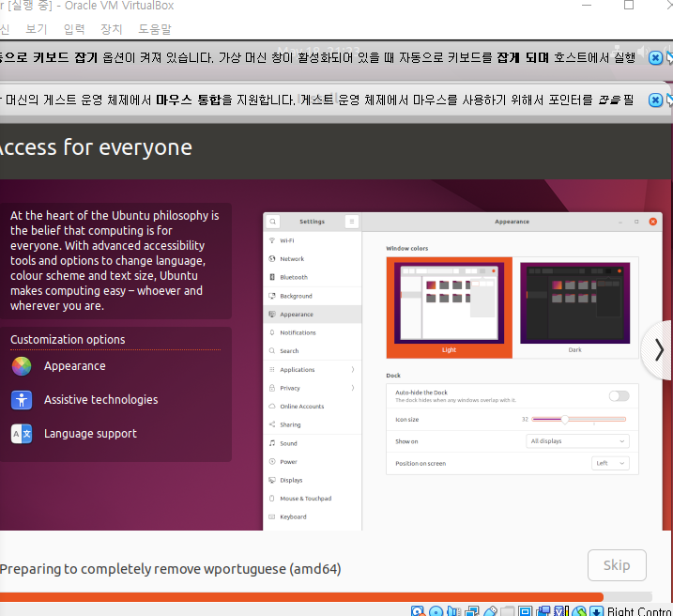Click the CPU virtualization status icon

click(x=561, y=611)
